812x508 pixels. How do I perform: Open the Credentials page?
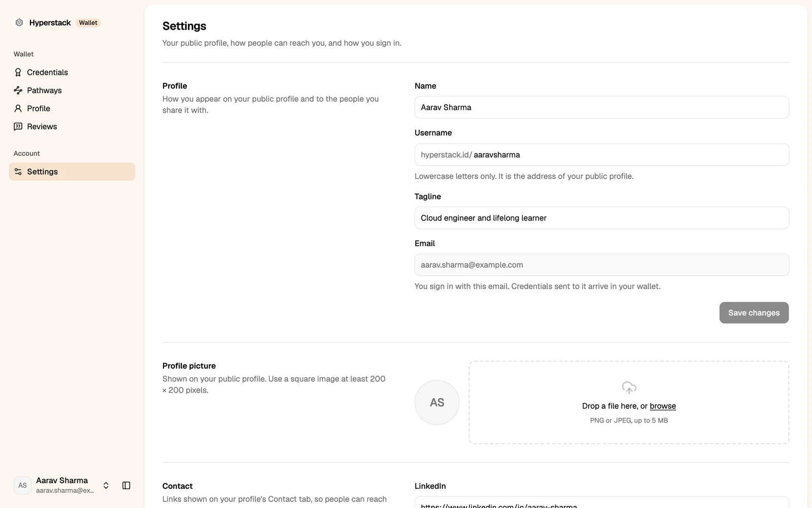tap(72, 72)
